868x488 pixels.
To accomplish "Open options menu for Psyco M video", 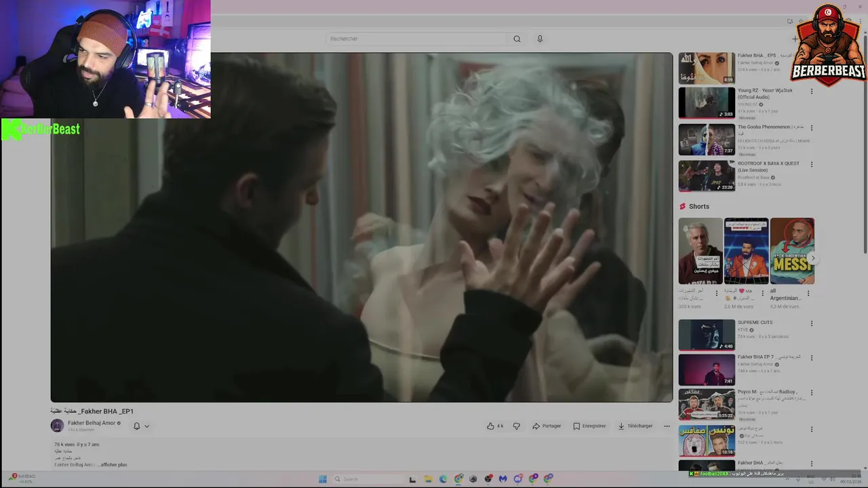I will coord(811,392).
